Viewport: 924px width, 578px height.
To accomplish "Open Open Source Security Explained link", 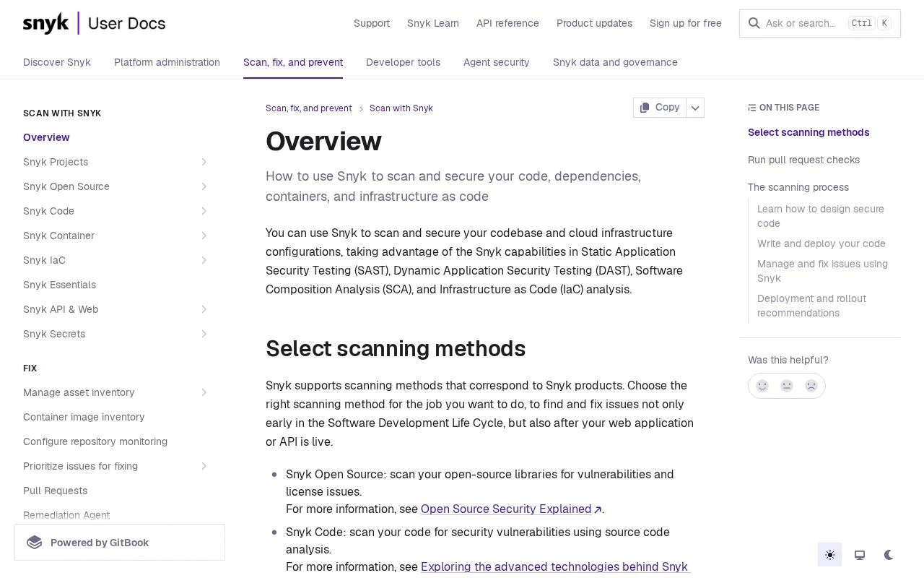I will [x=511, y=509].
